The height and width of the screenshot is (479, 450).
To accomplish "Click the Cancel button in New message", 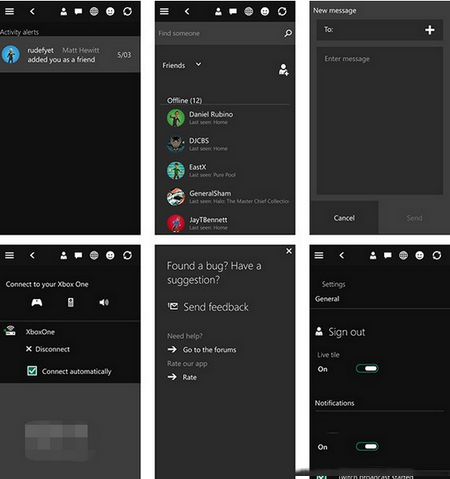I will point(344,218).
